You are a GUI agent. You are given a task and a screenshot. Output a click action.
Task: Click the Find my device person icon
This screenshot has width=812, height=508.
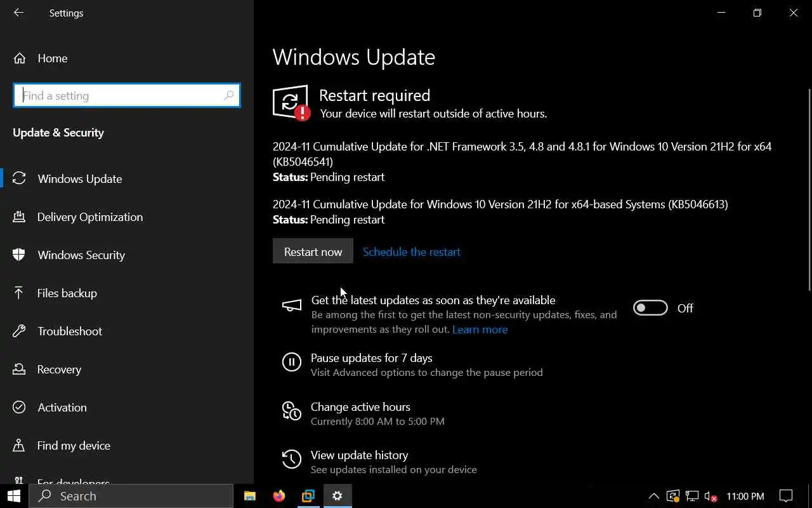[19, 445]
